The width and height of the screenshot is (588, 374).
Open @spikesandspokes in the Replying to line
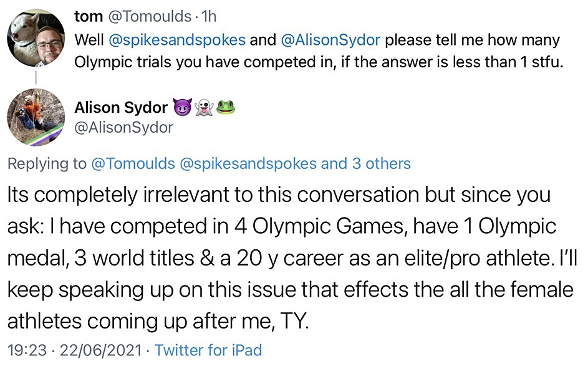[x=247, y=164]
